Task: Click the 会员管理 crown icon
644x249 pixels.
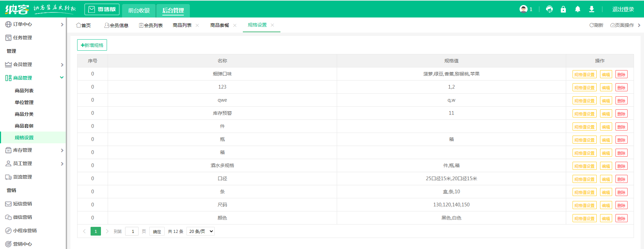Action: click(8, 64)
